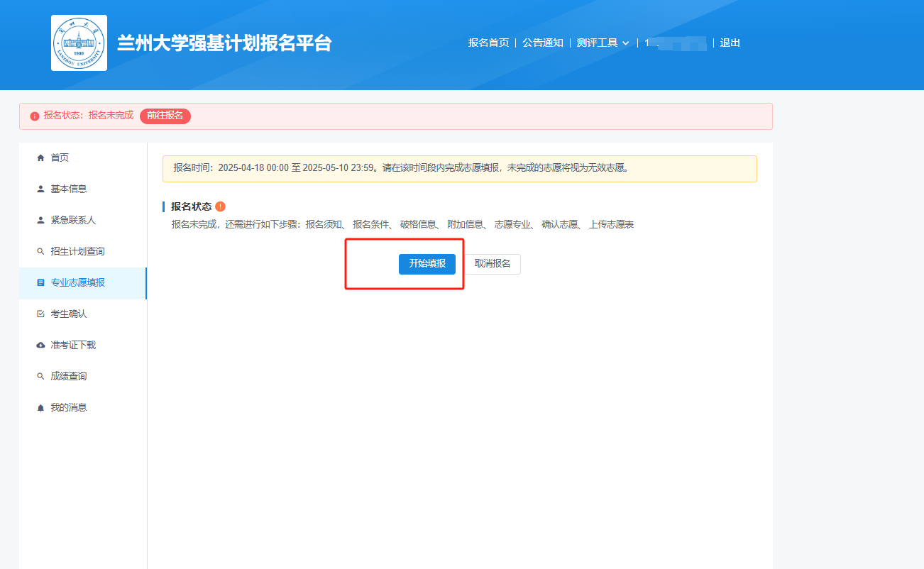Click the home icon beside 首页

(40, 158)
